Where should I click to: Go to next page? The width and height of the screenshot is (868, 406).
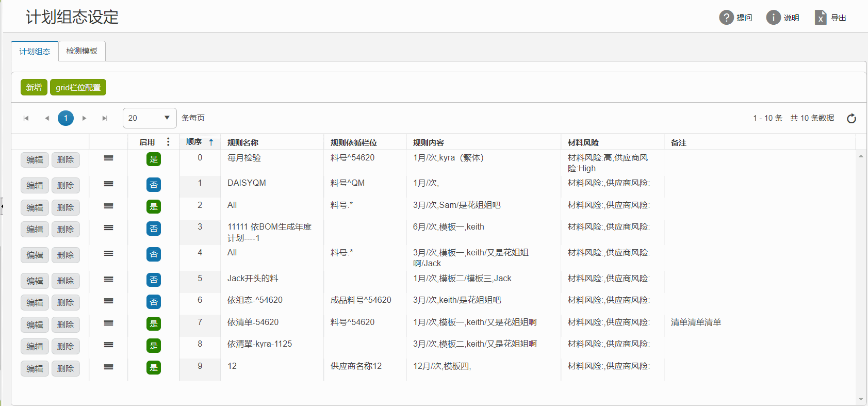click(84, 118)
